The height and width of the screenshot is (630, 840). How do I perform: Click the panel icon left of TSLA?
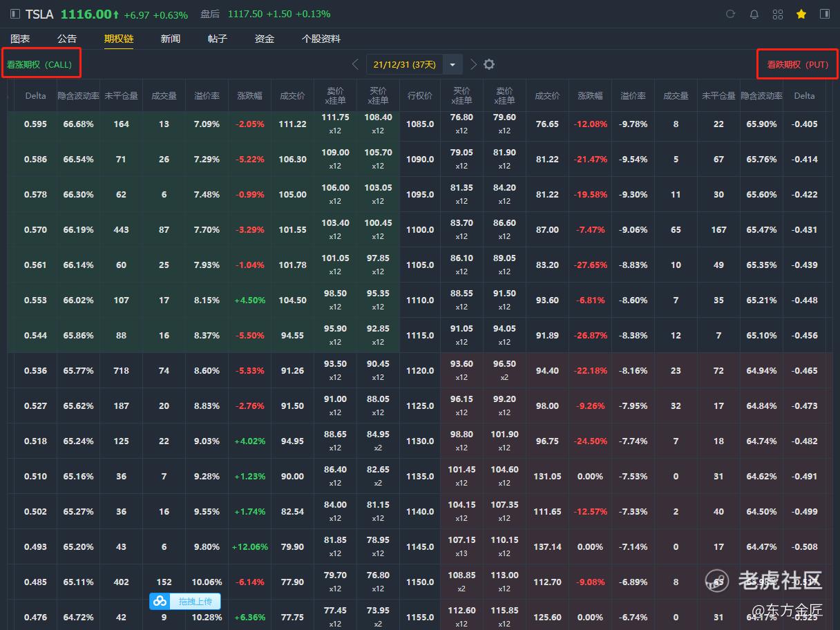[x=15, y=14]
